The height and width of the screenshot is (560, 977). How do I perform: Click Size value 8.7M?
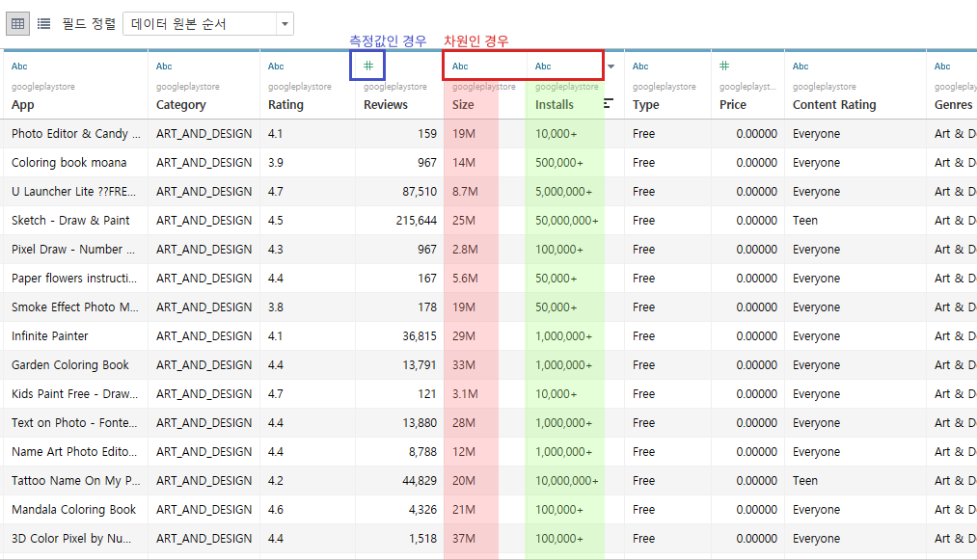pos(465,191)
